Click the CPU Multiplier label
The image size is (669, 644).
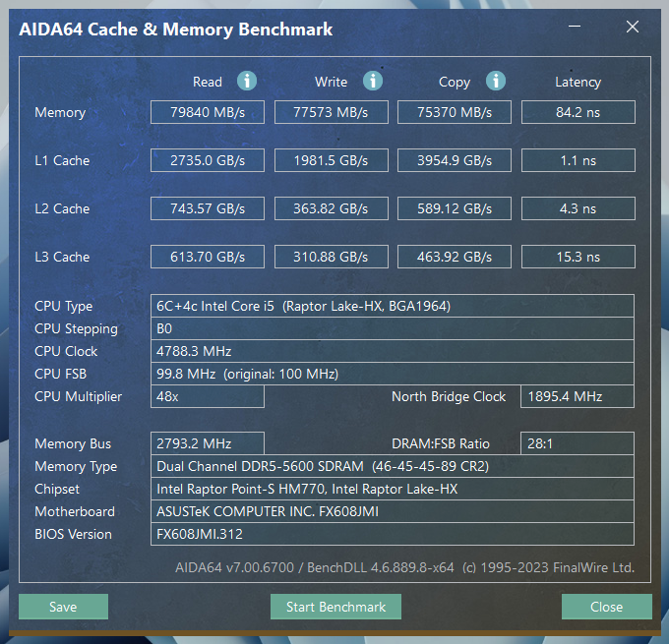click(x=78, y=397)
